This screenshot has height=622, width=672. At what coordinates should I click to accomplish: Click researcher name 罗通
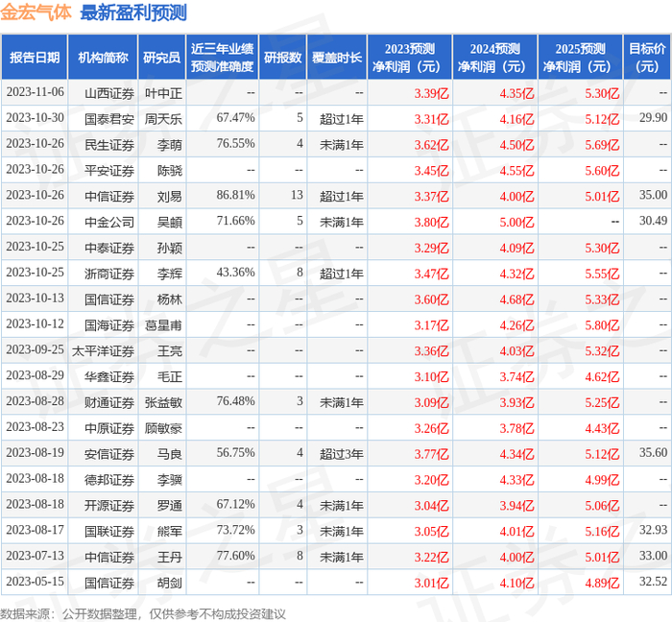coord(170,506)
